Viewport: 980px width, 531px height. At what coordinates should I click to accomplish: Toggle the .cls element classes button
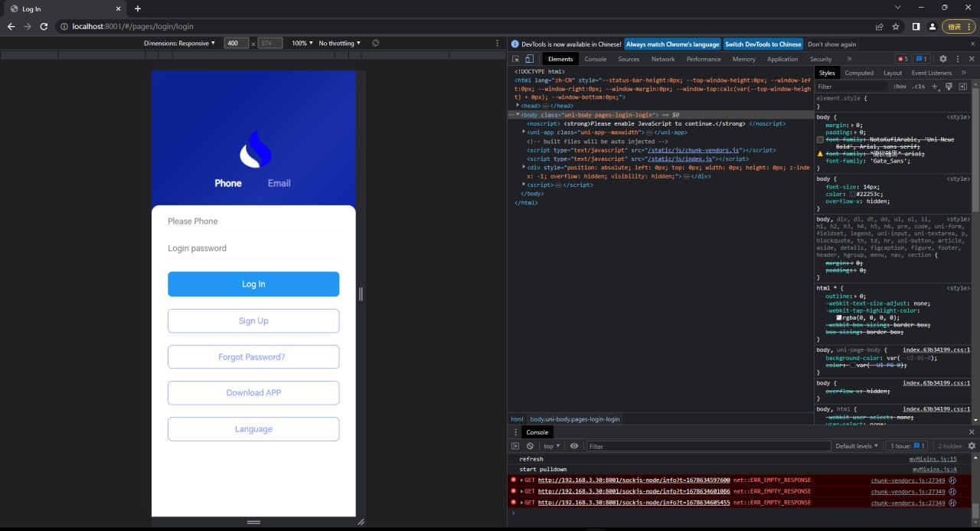click(918, 87)
